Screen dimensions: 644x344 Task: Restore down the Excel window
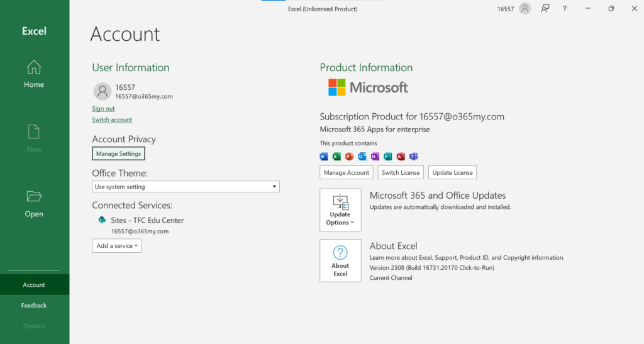point(611,9)
